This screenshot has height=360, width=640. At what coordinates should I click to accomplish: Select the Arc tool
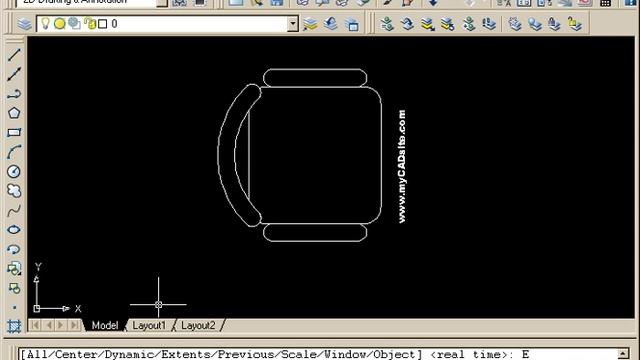(x=14, y=152)
